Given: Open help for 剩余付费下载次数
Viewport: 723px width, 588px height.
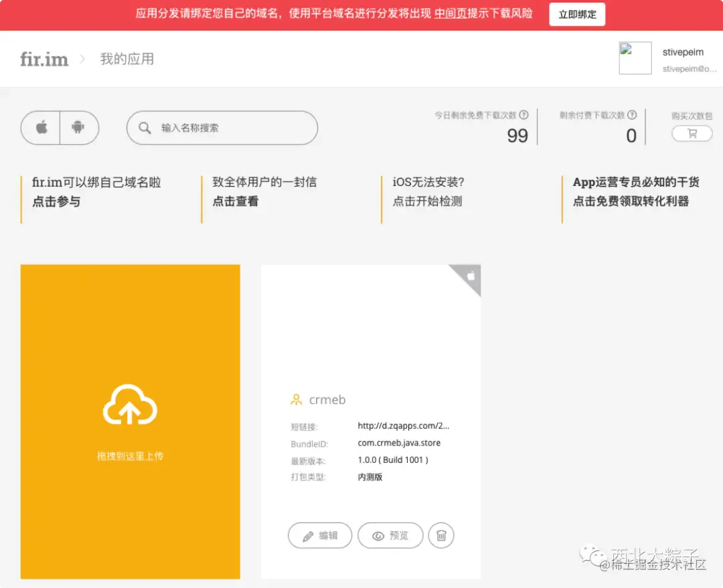Looking at the screenshot, I should [632, 115].
